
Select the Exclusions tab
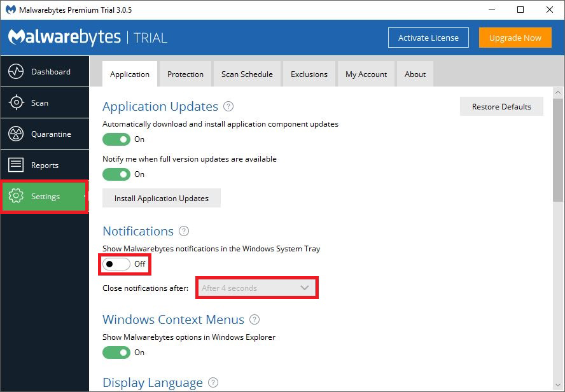coord(309,74)
